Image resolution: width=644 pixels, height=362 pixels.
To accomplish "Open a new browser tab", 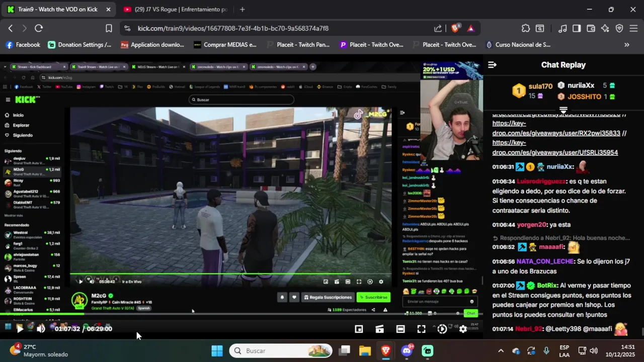I will click(243, 10).
